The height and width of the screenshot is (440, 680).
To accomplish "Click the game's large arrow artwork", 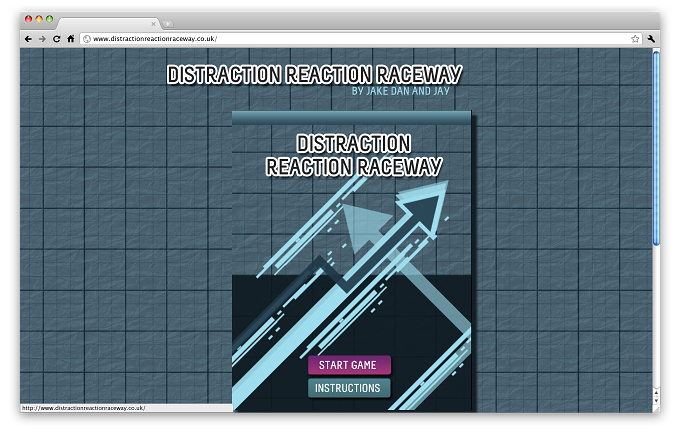I will click(352, 295).
